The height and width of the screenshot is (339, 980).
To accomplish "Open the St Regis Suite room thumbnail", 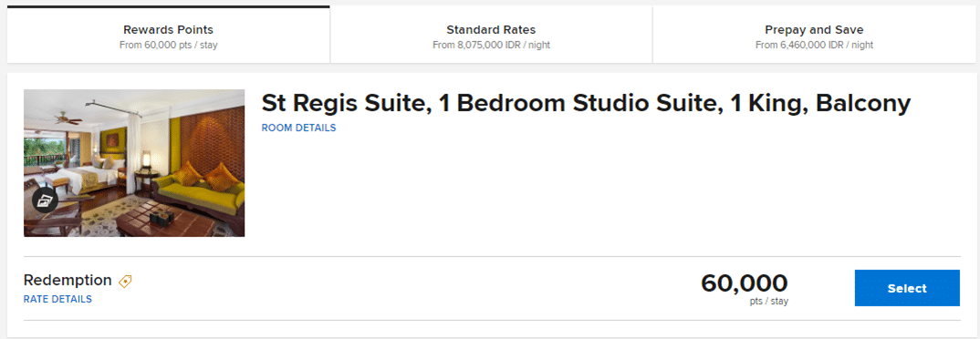I will [134, 163].
